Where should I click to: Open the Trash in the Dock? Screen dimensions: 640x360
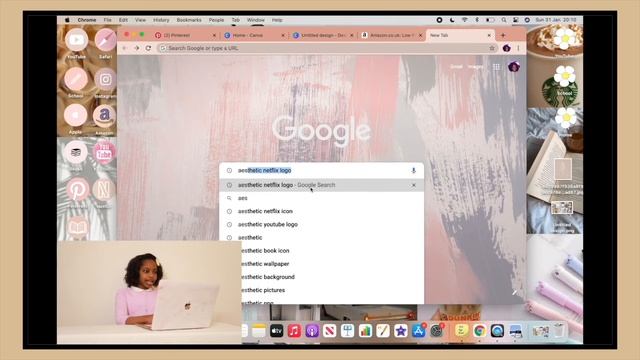click(x=560, y=331)
